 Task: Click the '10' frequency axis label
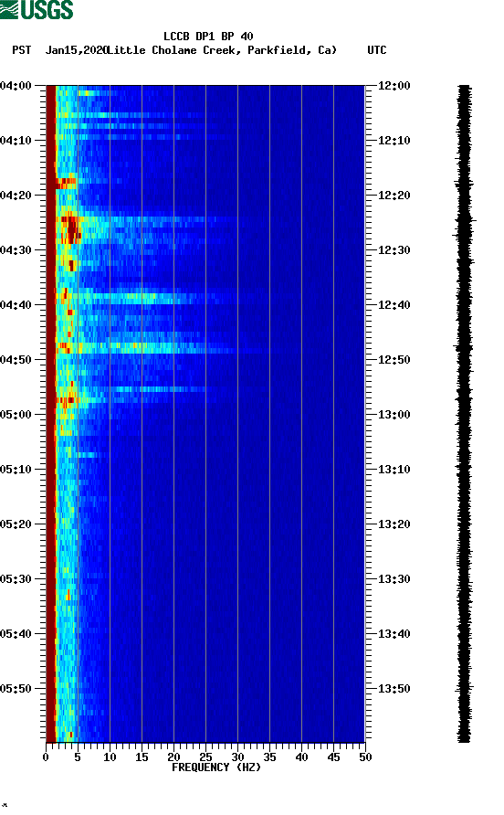point(110,757)
